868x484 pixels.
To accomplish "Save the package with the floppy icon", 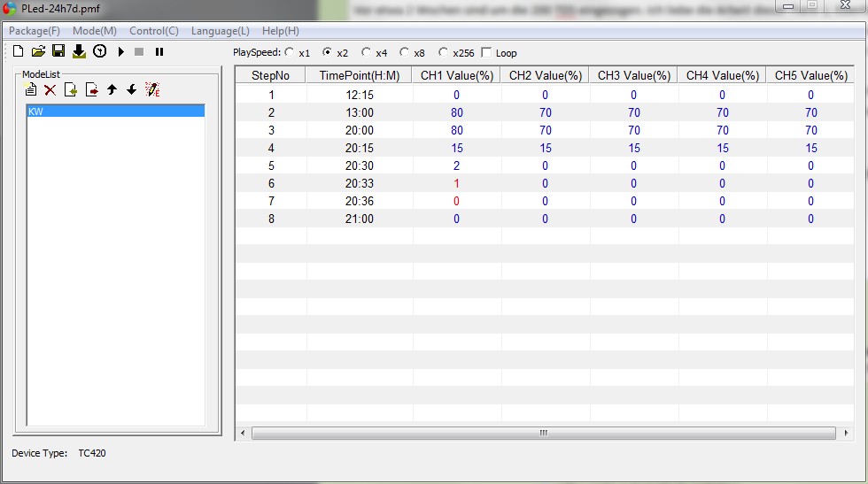I will click(x=58, y=52).
